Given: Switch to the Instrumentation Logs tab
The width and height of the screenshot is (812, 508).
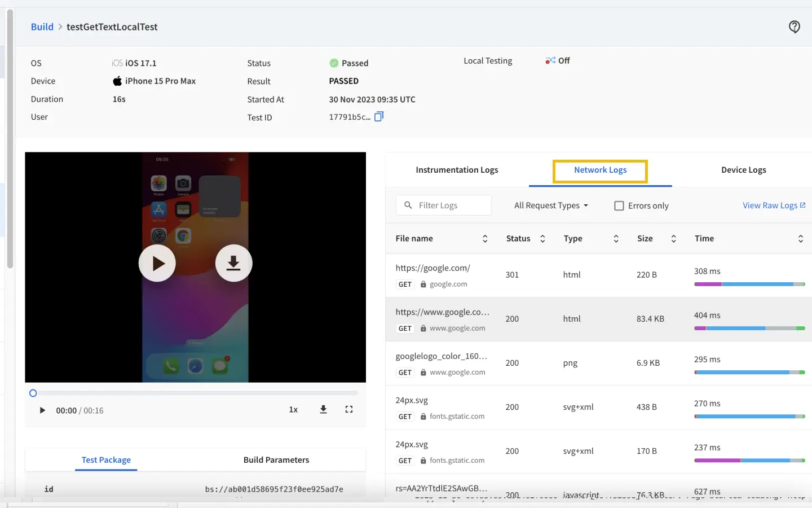Looking at the screenshot, I should point(457,170).
